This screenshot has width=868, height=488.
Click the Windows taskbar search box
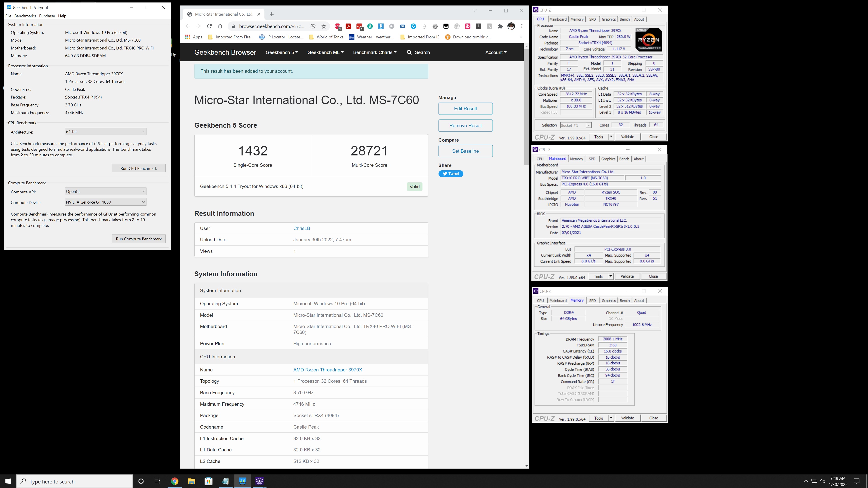pyautogui.click(x=75, y=481)
